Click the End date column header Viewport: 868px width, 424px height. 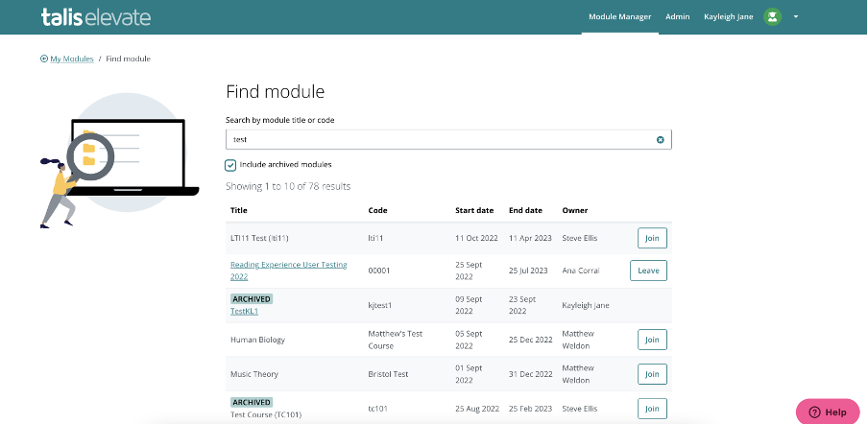click(525, 211)
